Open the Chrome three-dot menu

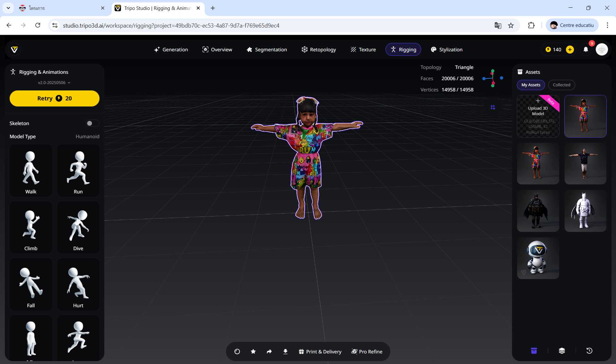tap(607, 25)
